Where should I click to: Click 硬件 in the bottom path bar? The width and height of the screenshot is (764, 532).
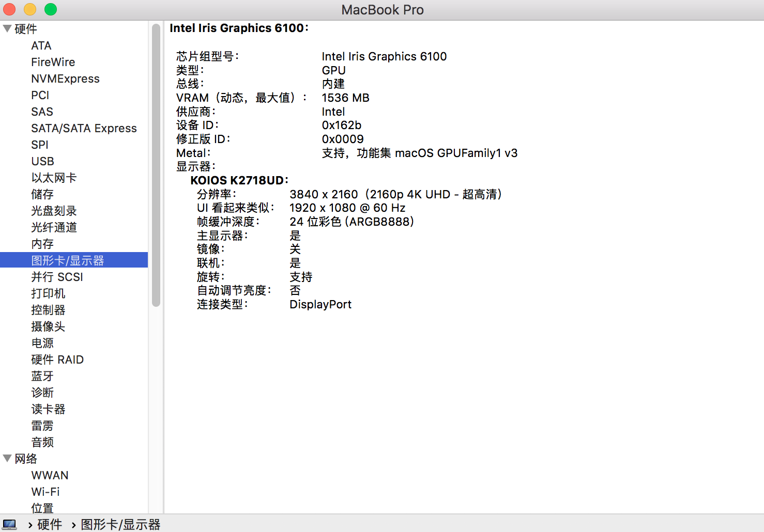pyautogui.click(x=50, y=525)
